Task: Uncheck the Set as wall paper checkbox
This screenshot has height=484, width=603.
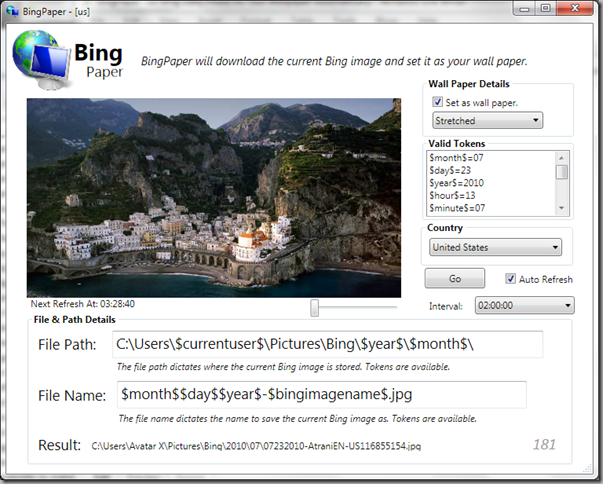Action: 437,102
